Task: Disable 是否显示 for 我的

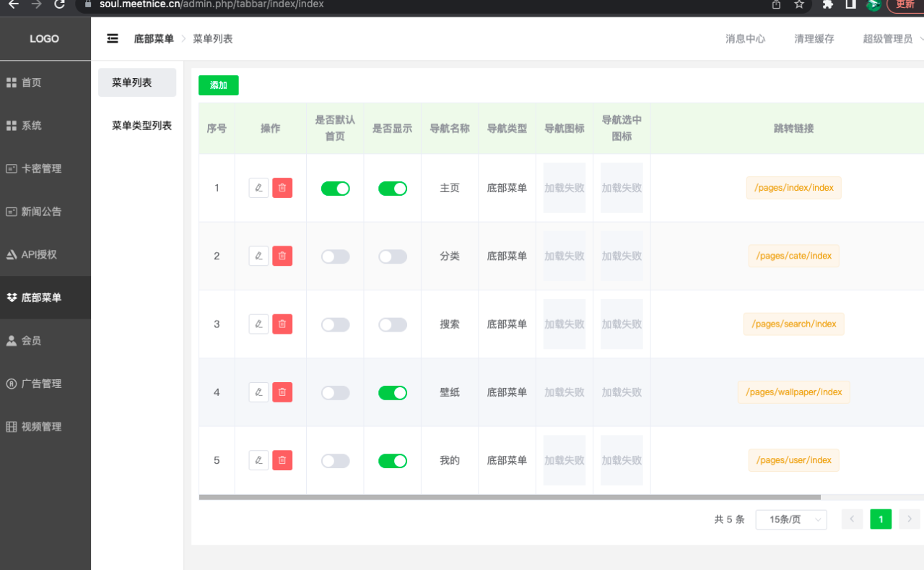Action: (393, 460)
